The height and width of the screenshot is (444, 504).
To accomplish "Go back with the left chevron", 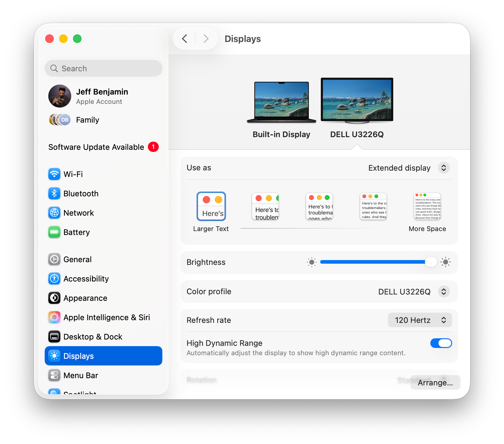I will (x=185, y=39).
